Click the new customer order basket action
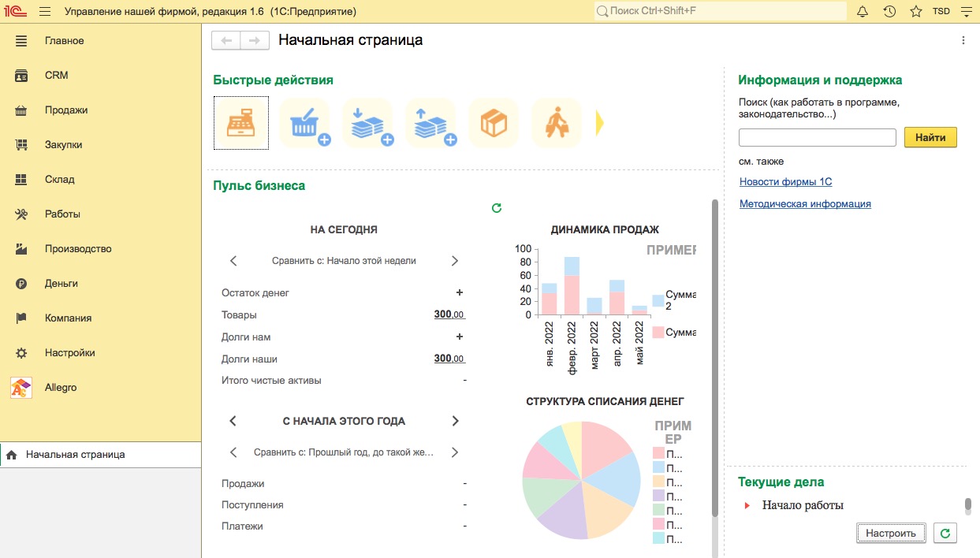This screenshot has height=558, width=980. pyautogui.click(x=304, y=123)
